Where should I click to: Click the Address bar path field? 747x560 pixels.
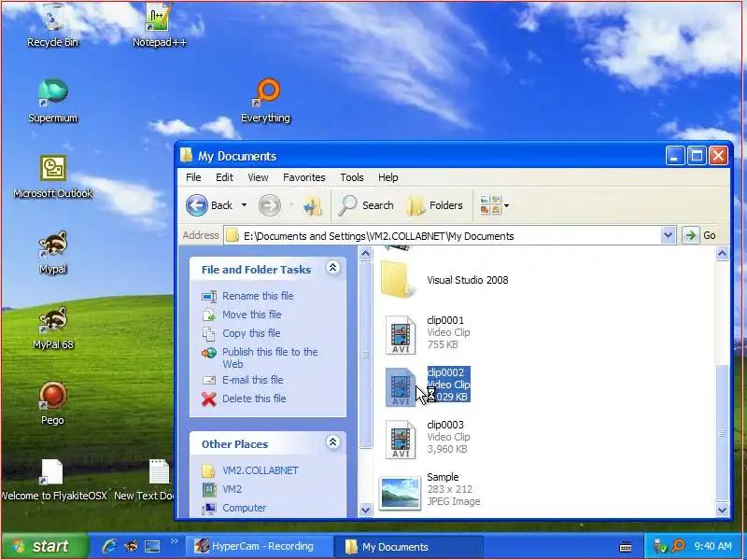(x=443, y=236)
